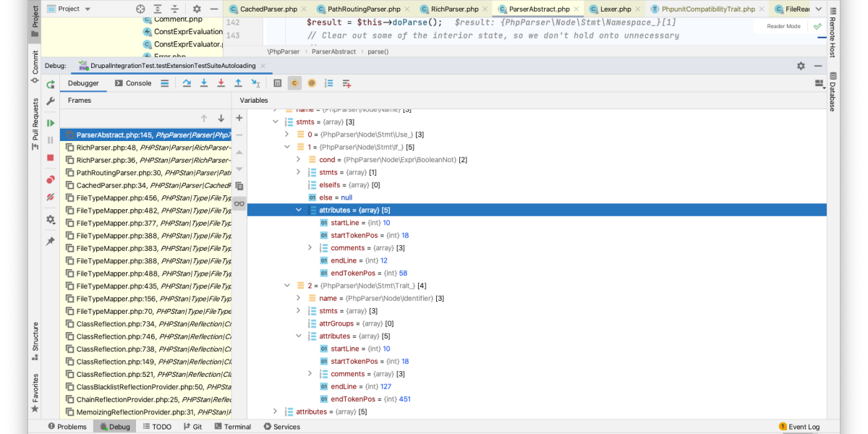
Task: Expand cond BooleanNot node
Action: [x=298, y=159]
